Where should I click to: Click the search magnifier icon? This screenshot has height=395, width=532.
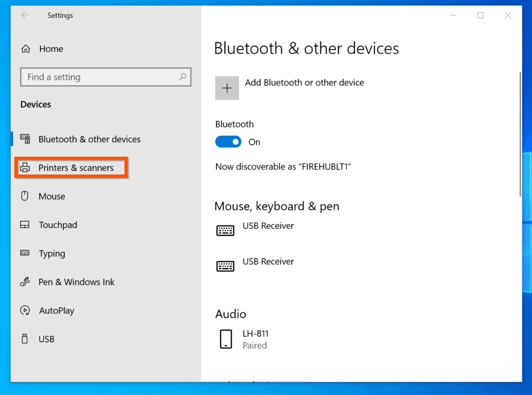click(x=182, y=77)
